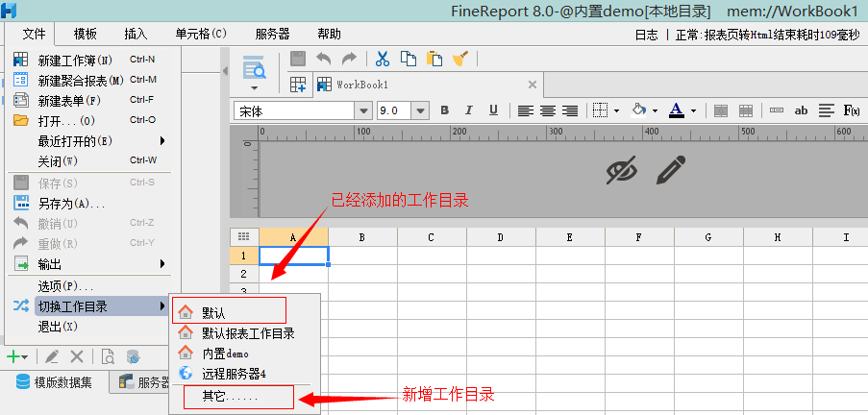Expand the green plus add-dataset dropdown
868x415 pixels.
(x=25, y=358)
